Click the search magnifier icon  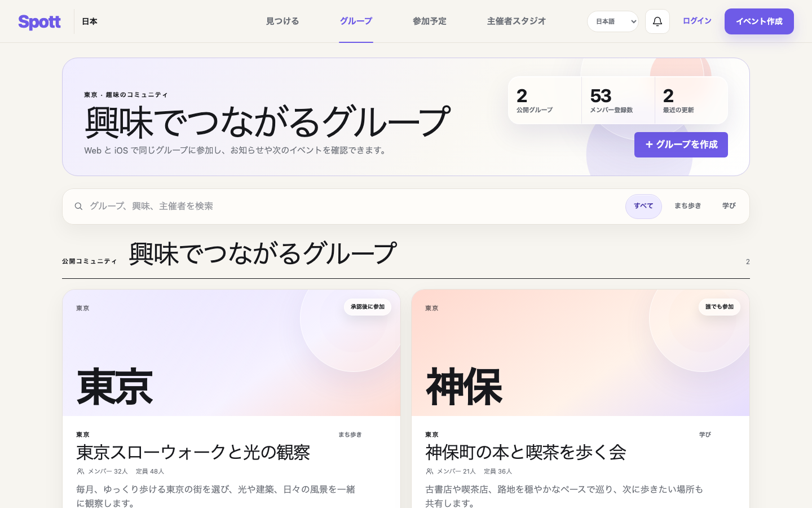pos(78,207)
